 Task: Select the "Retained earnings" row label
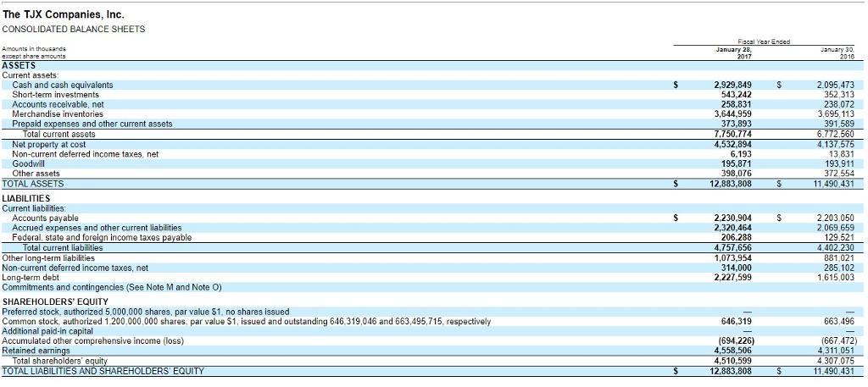(x=36, y=351)
